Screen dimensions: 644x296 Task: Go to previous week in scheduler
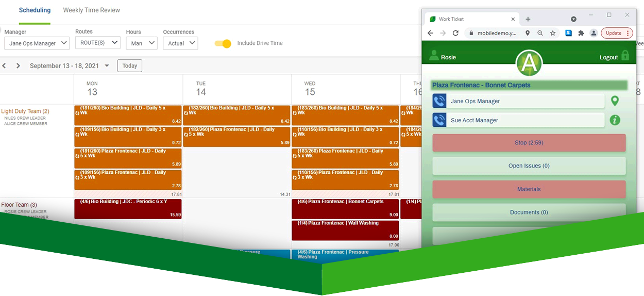[4, 65]
